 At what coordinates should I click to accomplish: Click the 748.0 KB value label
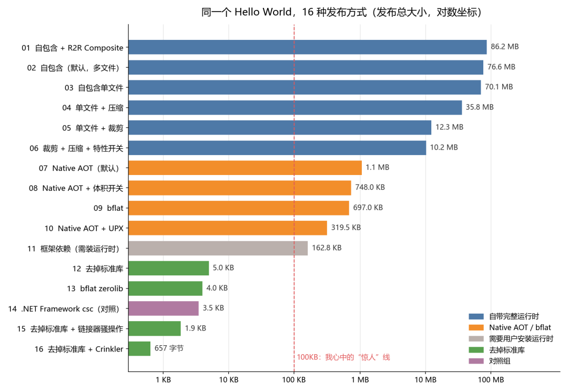click(370, 187)
